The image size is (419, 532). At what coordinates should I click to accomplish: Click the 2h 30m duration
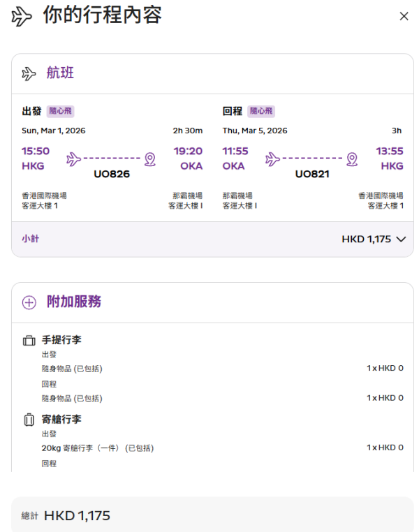pyautogui.click(x=188, y=131)
